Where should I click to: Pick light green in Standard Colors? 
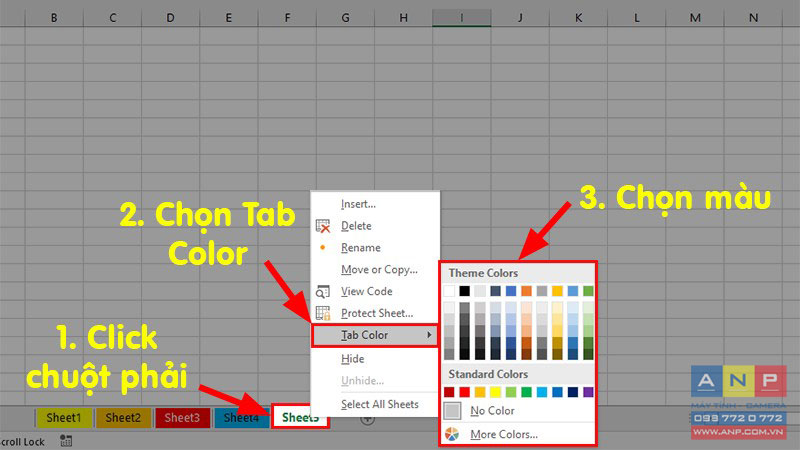[x=511, y=392]
